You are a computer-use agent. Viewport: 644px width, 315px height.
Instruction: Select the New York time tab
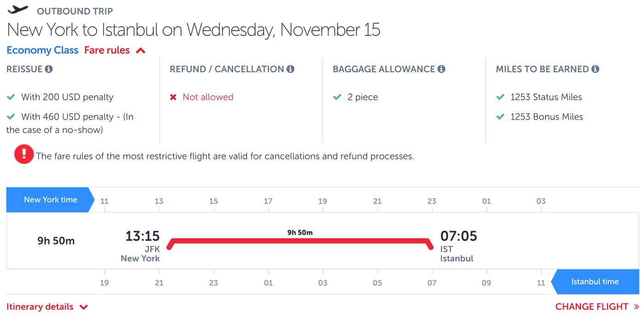(50, 200)
